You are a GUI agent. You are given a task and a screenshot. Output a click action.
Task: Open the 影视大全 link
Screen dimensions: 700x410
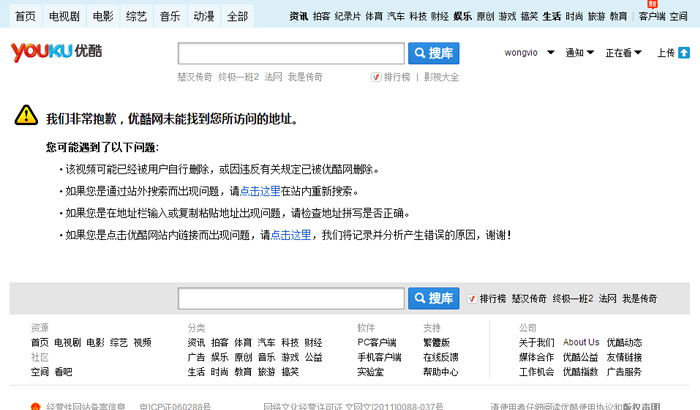point(442,77)
